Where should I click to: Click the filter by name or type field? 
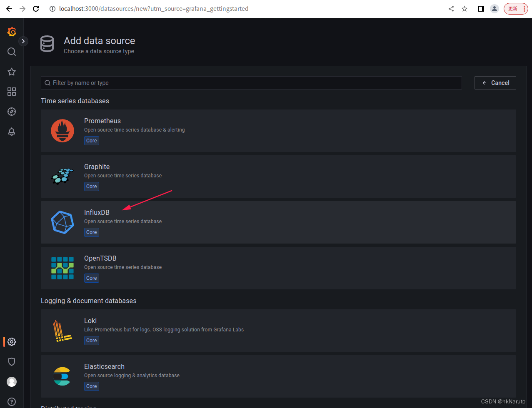pos(251,83)
